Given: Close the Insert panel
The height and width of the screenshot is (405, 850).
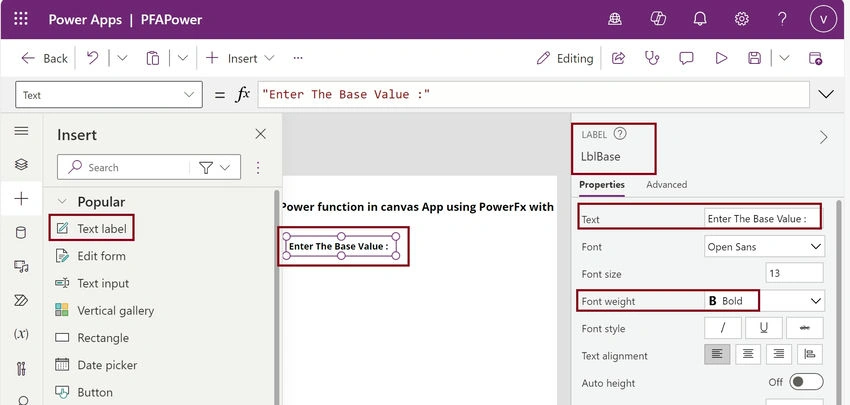Looking at the screenshot, I should [x=261, y=134].
